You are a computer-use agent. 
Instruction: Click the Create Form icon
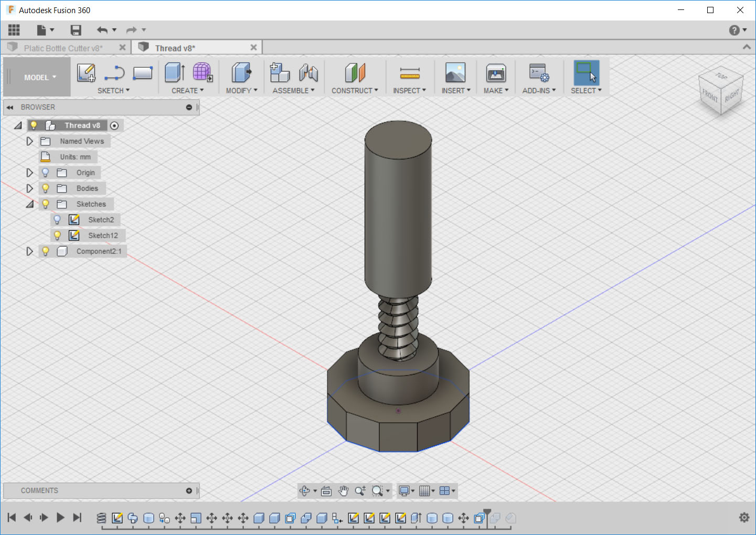point(203,72)
